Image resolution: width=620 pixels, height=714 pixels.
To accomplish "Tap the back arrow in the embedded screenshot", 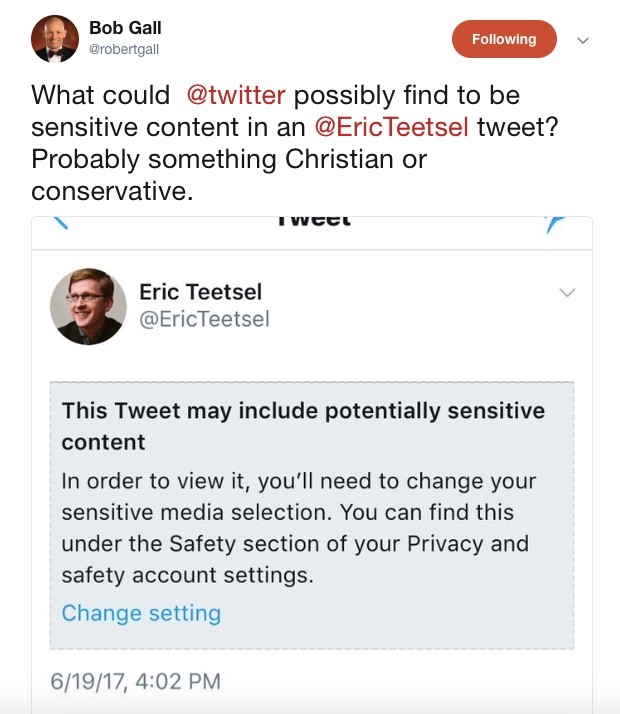I will pyautogui.click(x=58, y=224).
